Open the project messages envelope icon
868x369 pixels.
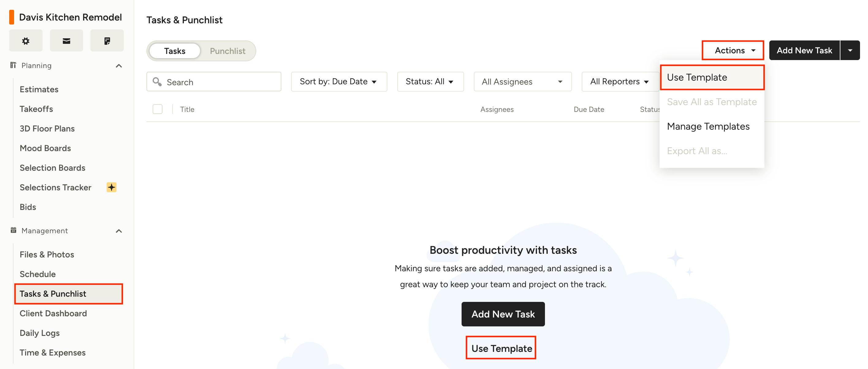(x=67, y=41)
